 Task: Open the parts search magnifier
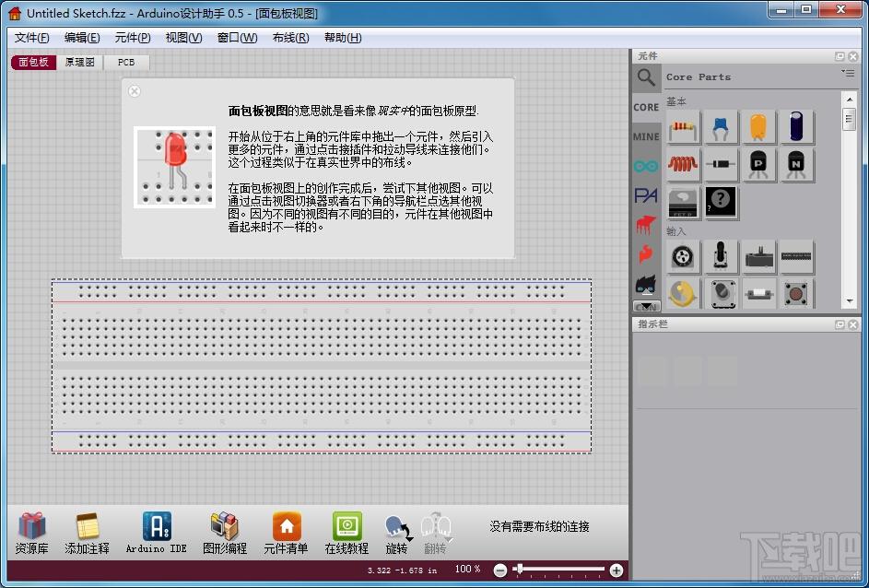pyautogui.click(x=646, y=76)
